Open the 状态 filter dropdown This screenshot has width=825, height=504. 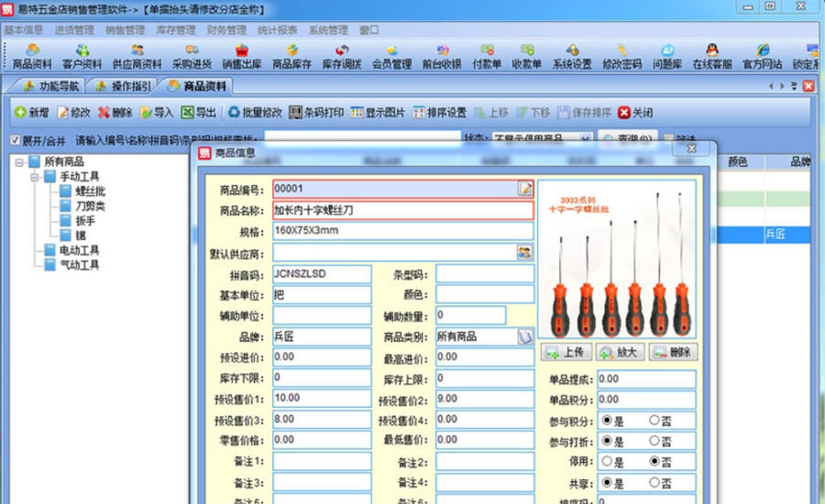586,139
